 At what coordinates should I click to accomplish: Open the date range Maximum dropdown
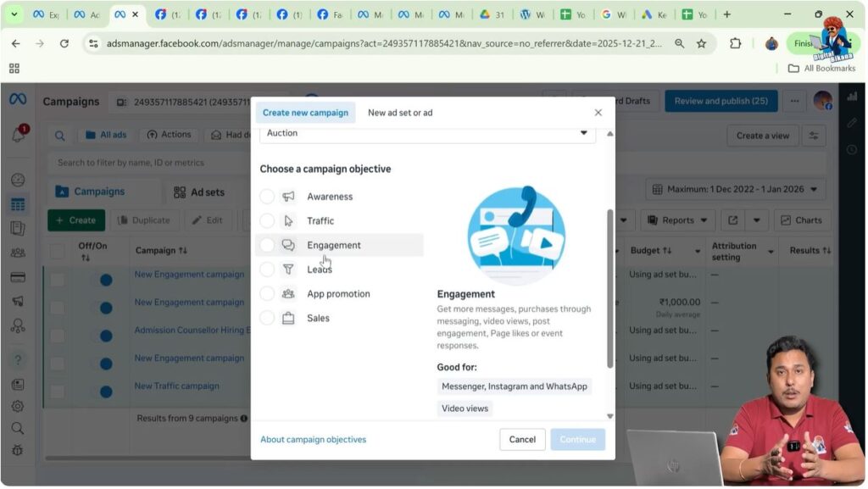(x=736, y=189)
